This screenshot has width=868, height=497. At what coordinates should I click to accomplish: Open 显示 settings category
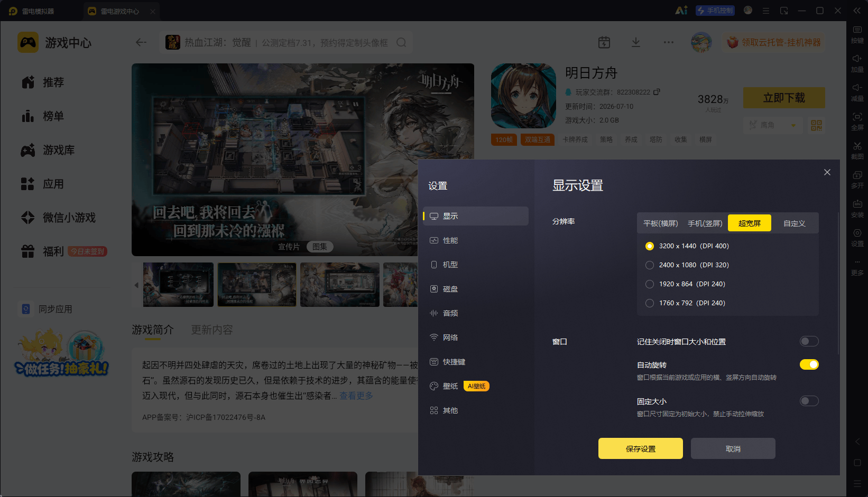pos(476,216)
